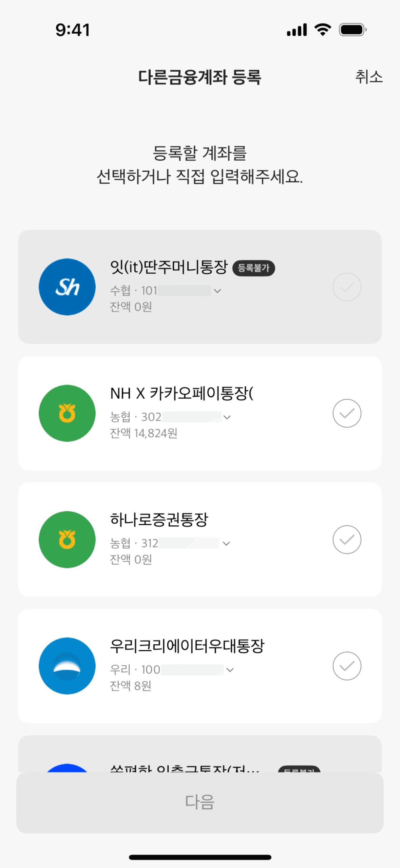Tap the Wi-Fi status icon
Viewport: 400px width, 868px height.
click(x=323, y=30)
